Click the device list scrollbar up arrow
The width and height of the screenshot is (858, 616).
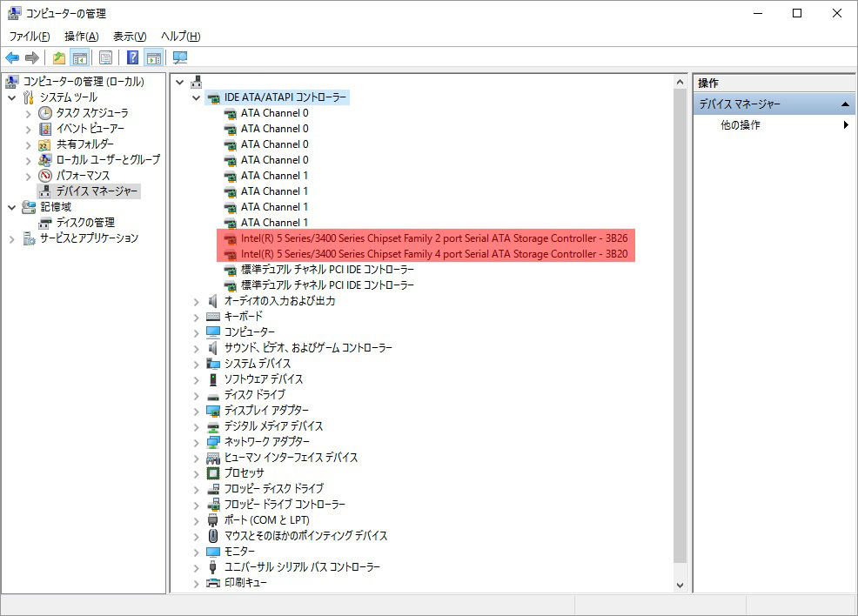[680, 82]
